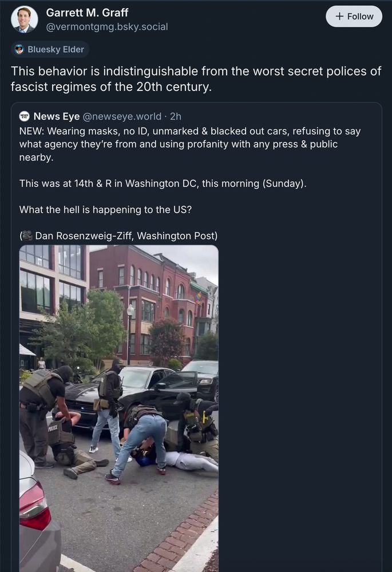Play the embedded arrest video
Image resolution: width=392 pixels, height=572 pixels.
coord(118,409)
